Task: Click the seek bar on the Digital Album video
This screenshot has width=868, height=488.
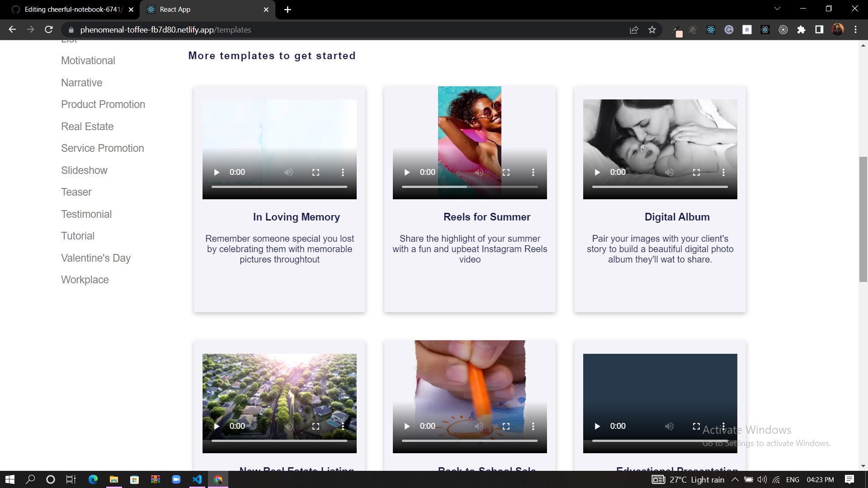Action: click(x=659, y=186)
